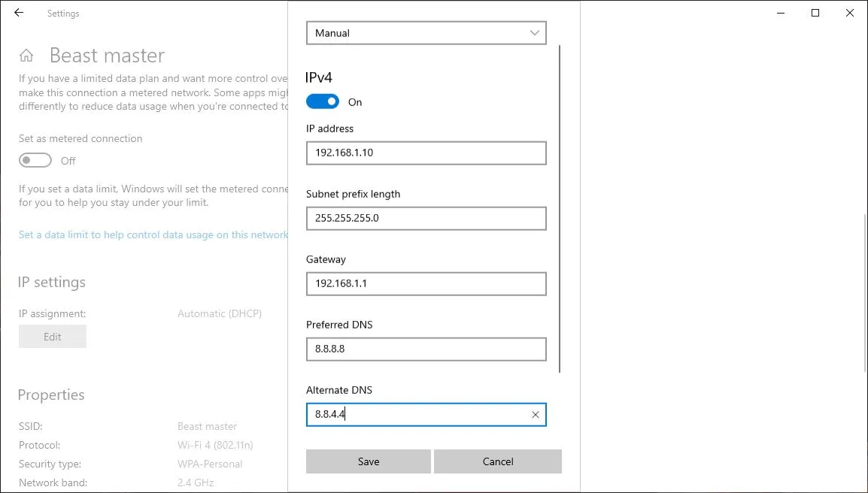Click the dropdown chevron next to Manual
The image size is (868, 493).
[x=534, y=32]
